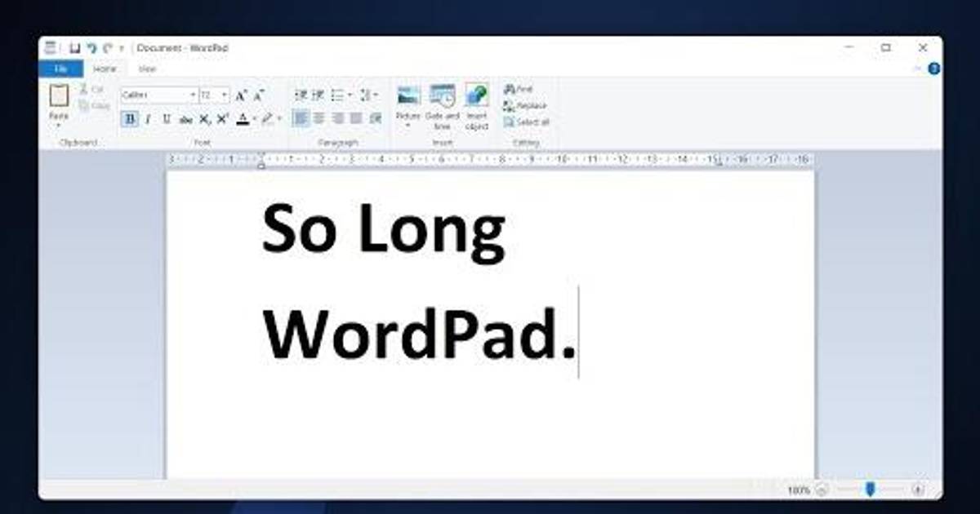Open the File menu
980x514 pixels.
[60, 69]
